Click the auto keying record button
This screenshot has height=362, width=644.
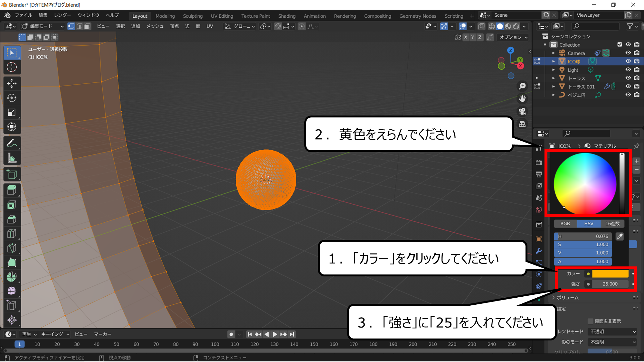[231, 334]
